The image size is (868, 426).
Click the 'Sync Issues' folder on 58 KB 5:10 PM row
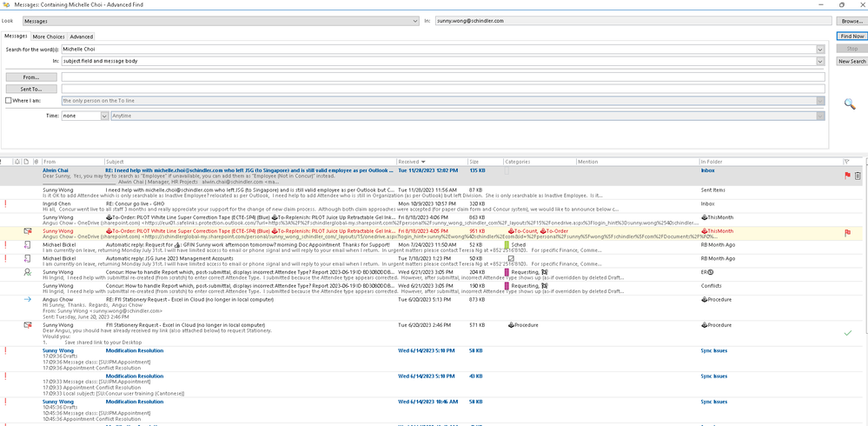tap(714, 350)
